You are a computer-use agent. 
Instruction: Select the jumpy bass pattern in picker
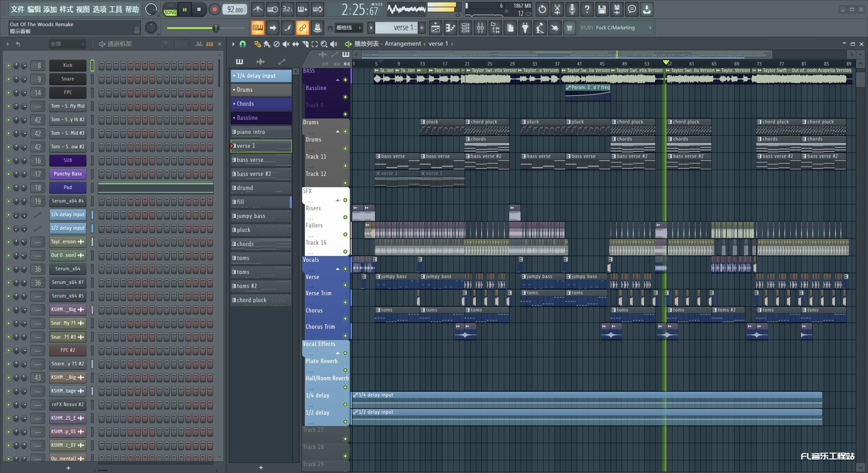coord(261,216)
